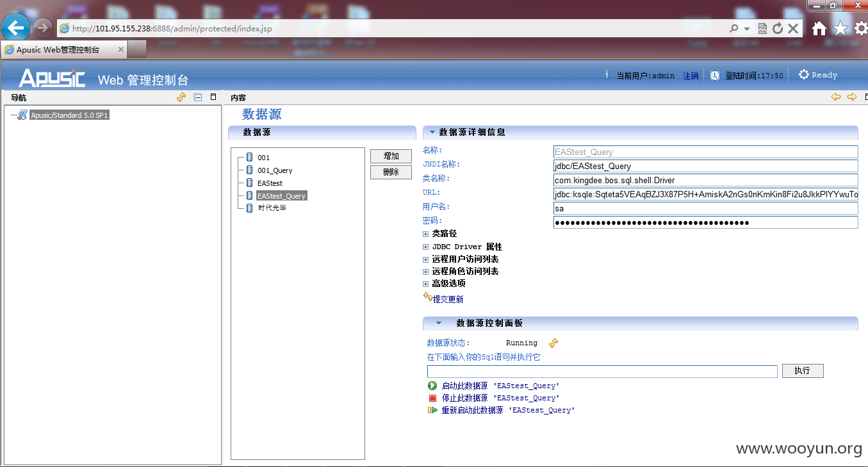
Task: Click the 执行 button to run SQL
Action: tap(803, 371)
